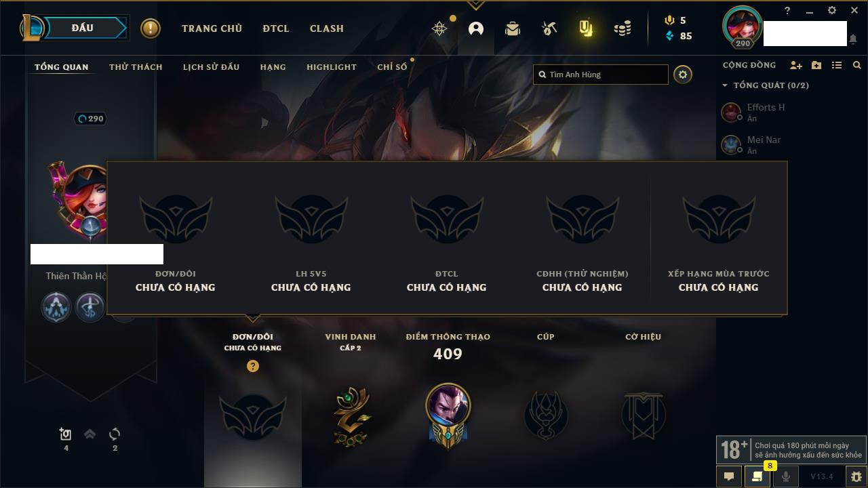Switch to the LỊCH SỬ ĐẤU tab

point(211,67)
